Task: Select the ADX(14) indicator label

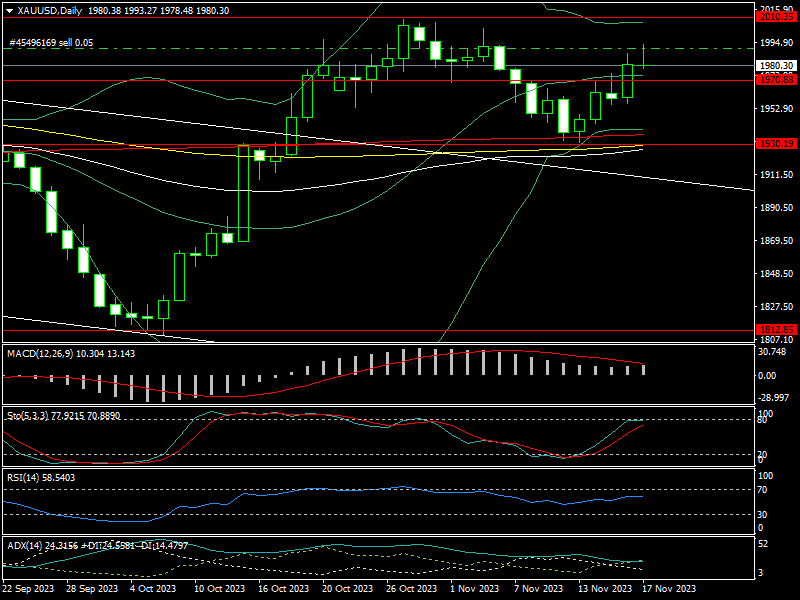Action: tap(27, 545)
